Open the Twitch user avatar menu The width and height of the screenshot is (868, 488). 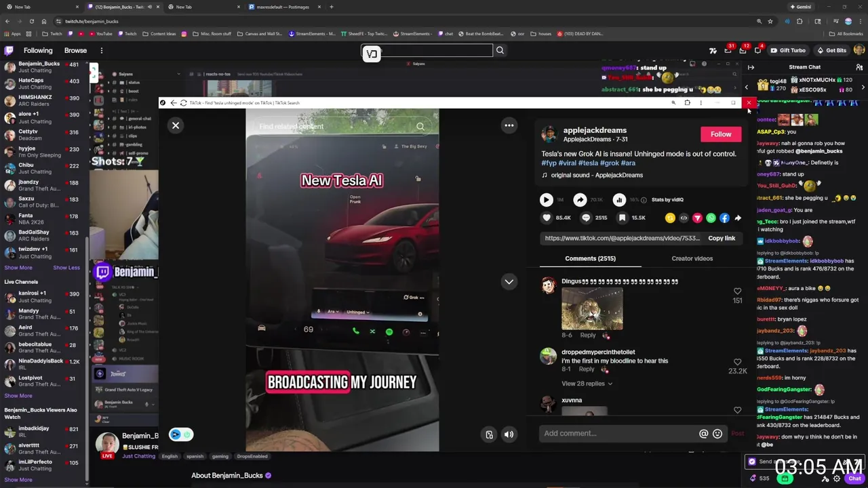[x=859, y=50]
